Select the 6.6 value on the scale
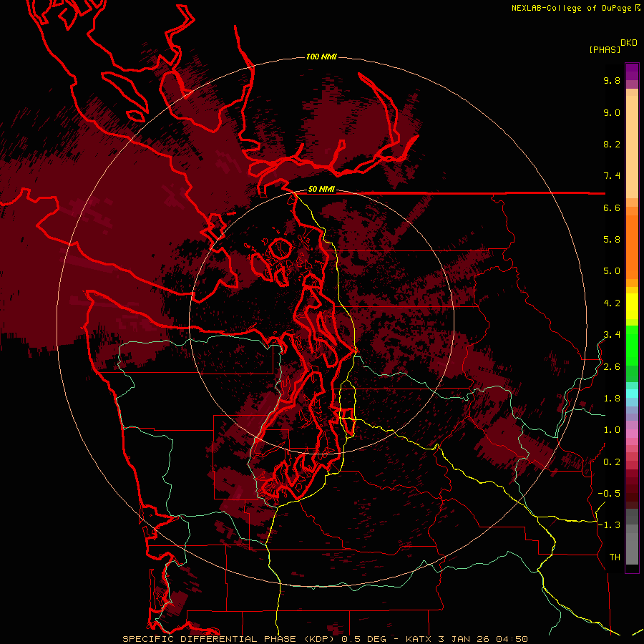This screenshot has height=644, width=644. (612, 208)
